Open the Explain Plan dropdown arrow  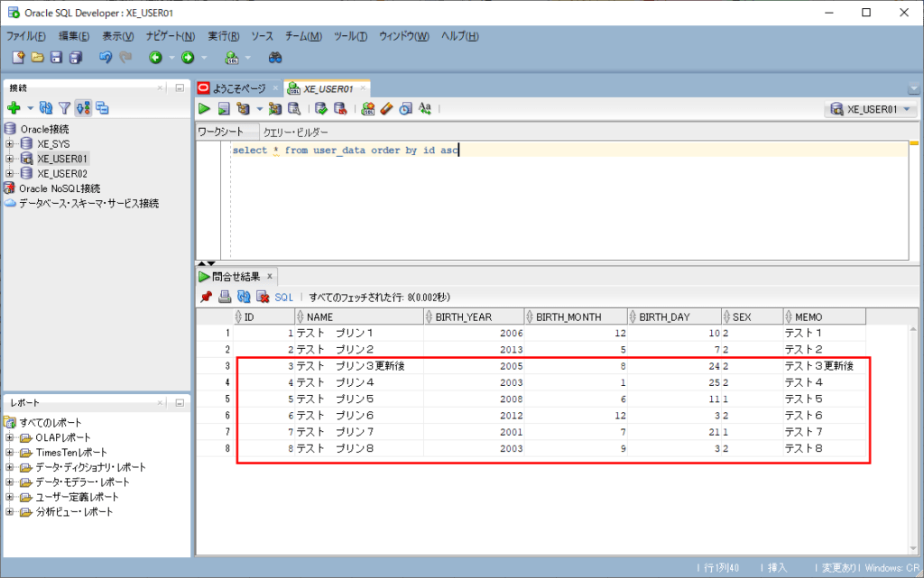coord(259,109)
